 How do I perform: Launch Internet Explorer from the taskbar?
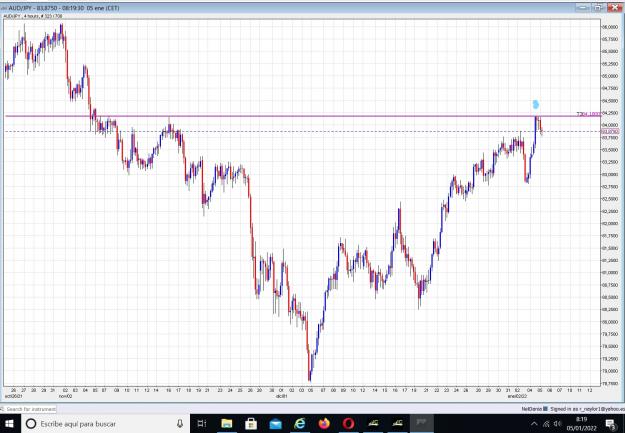299,423
